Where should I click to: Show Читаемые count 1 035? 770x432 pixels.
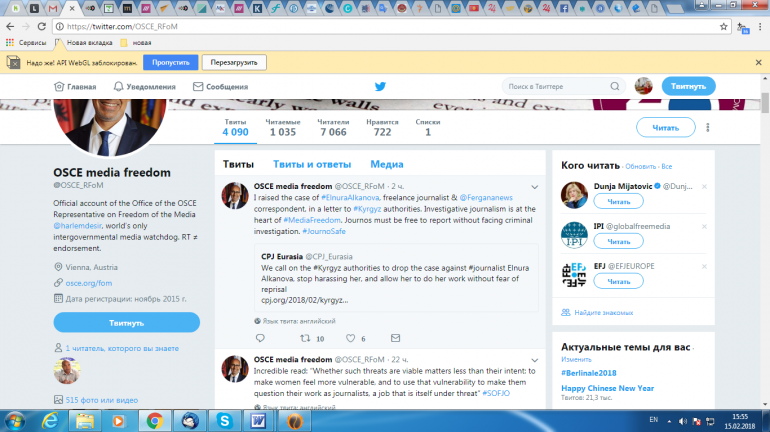[x=283, y=128]
